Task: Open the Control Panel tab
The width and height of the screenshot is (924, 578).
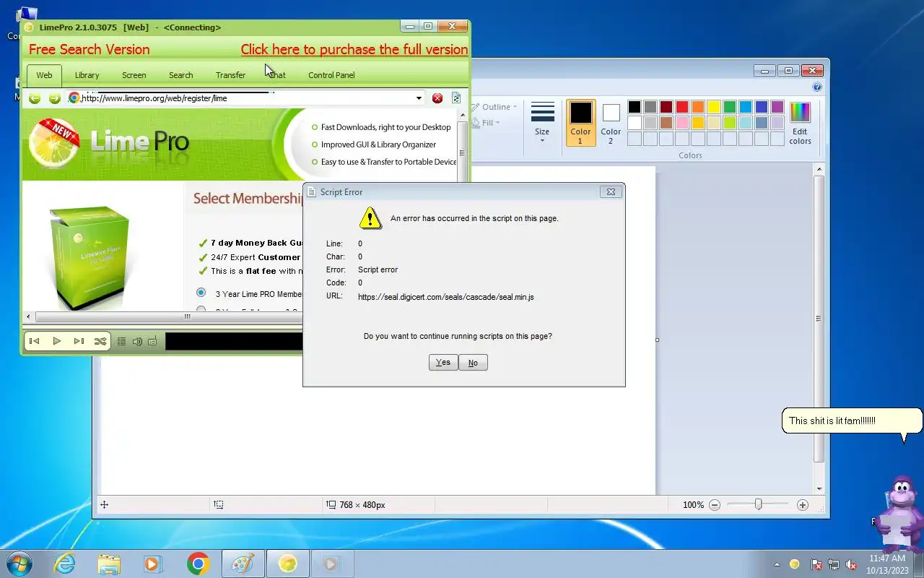Action: pyautogui.click(x=331, y=75)
